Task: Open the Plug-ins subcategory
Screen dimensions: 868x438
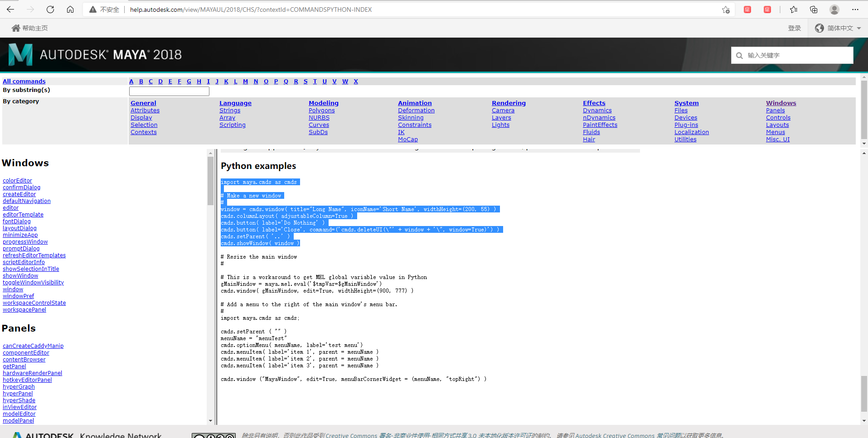Action: tap(686, 125)
